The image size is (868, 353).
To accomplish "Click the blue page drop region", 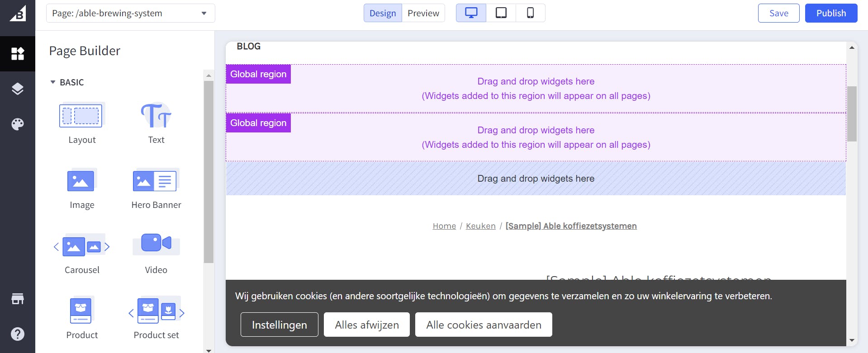I will tap(536, 179).
